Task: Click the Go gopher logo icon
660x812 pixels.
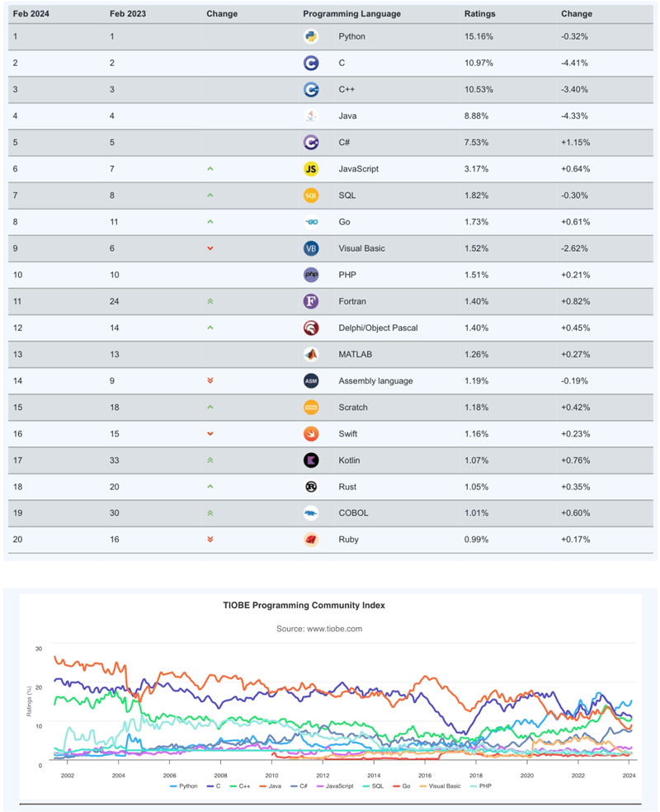Action: tap(311, 222)
